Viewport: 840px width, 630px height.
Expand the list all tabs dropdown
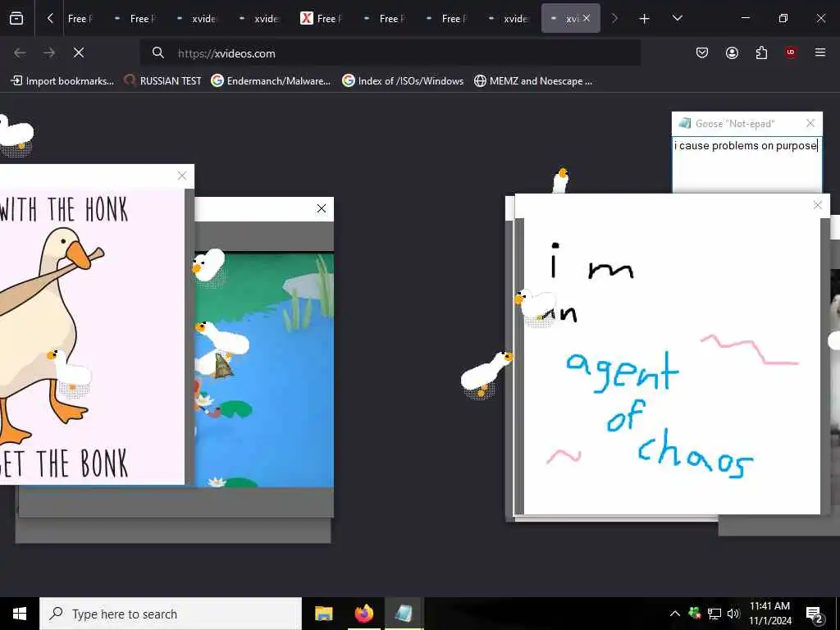tap(677, 18)
